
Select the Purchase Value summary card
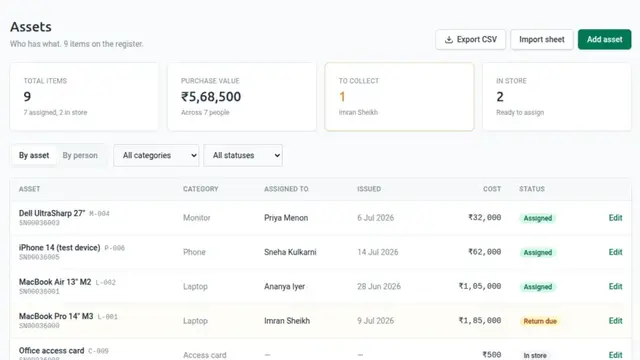click(x=242, y=97)
